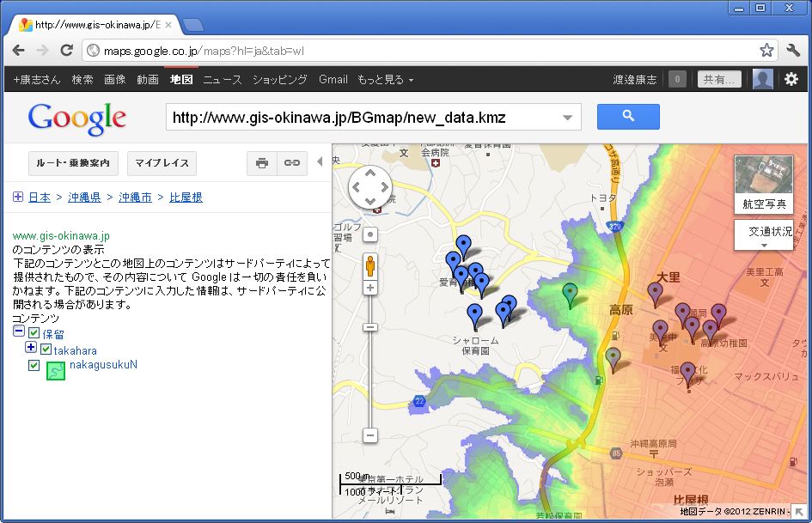Click the green nakagusukuN layer icon
Image resolution: width=812 pixels, height=523 pixels.
tap(56, 371)
